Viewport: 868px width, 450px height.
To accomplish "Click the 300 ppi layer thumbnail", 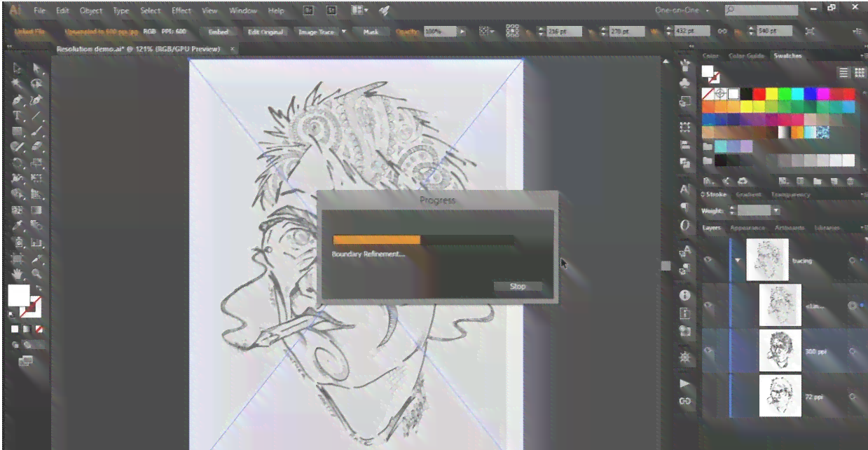I will click(x=780, y=350).
